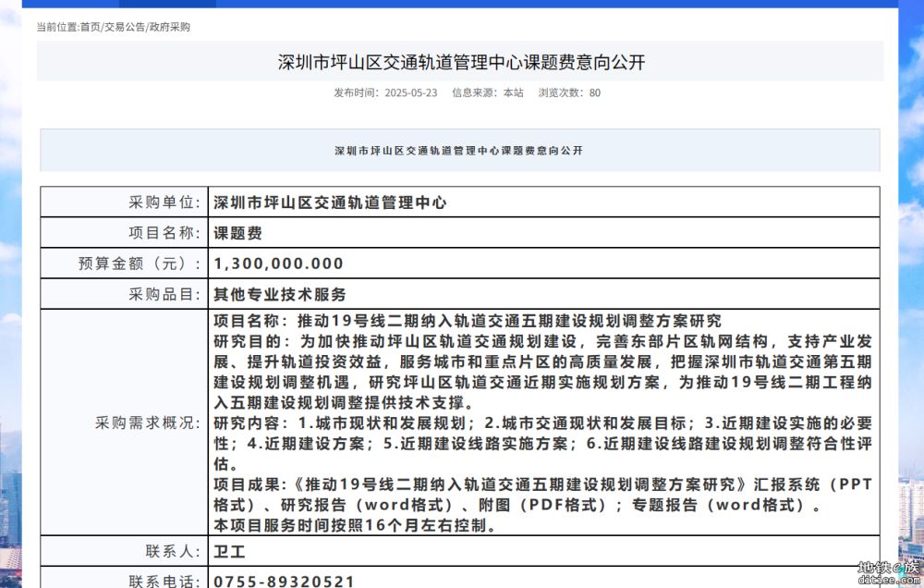Click the 采购品目 label cell
Image resolution: width=924 pixels, height=588 pixels.
125,294
